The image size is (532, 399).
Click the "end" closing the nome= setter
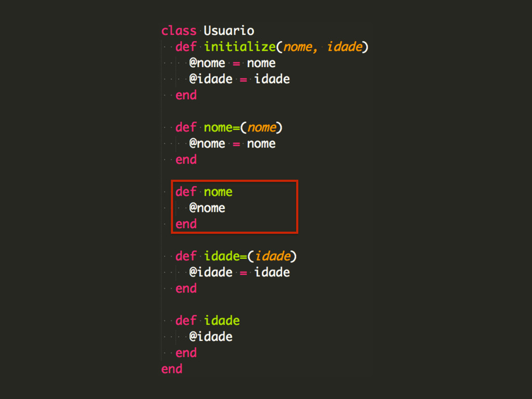186,160
